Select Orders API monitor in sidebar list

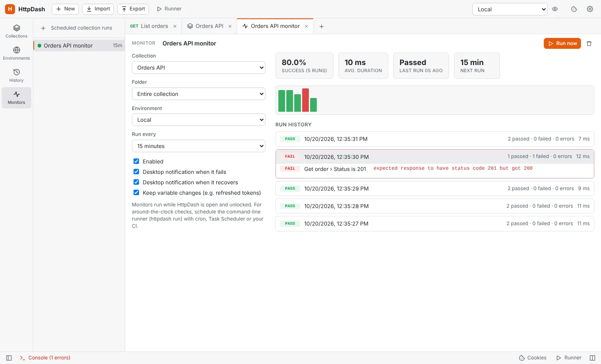pyautogui.click(x=79, y=45)
